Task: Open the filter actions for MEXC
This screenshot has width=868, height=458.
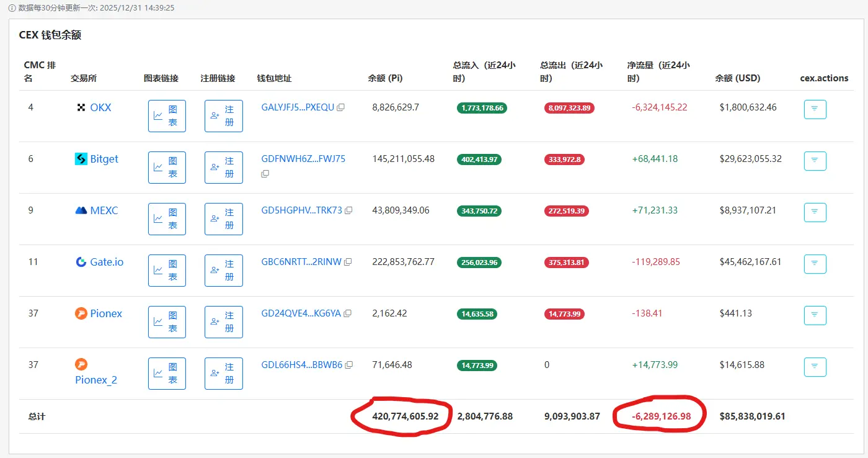Action: pos(815,212)
